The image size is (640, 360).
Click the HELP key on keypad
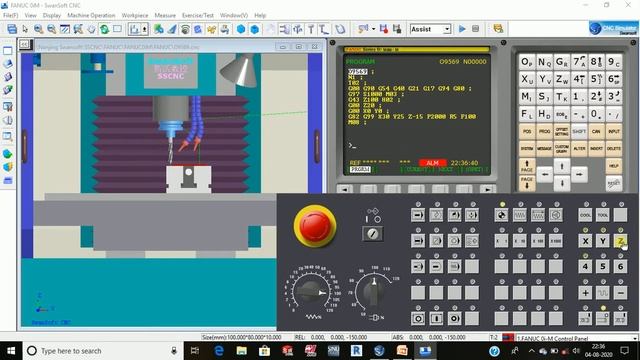(x=614, y=166)
